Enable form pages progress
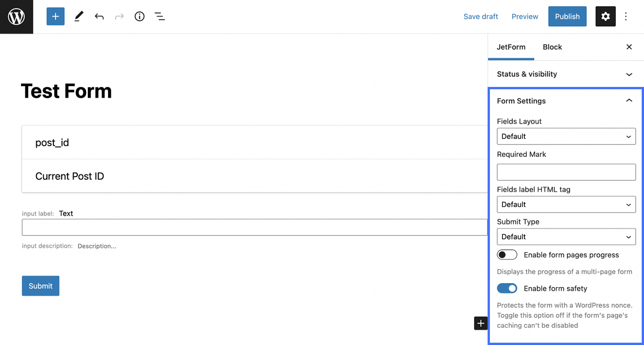Screen dimensions: 644x345 coord(507,254)
